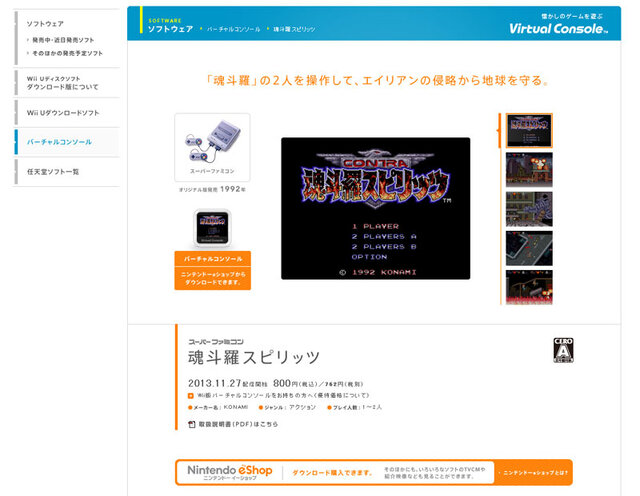
Task: Select the title screen thumbnail
Action: point(529,131)
